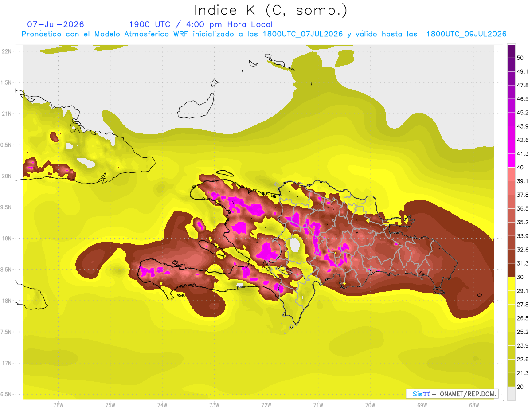The height and width of the screenshot is (411, 532).
Task: Click the "70W" longitude label
Action: click(x=370, y=405)
